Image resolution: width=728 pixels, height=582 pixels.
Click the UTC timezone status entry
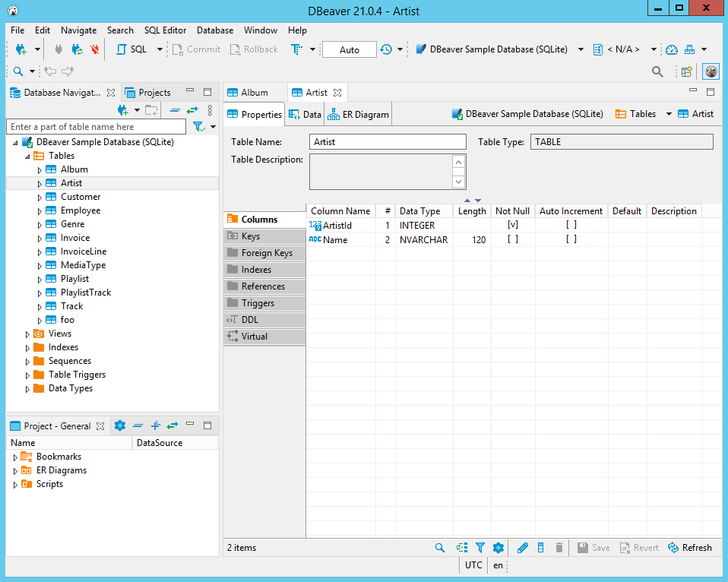473,565
